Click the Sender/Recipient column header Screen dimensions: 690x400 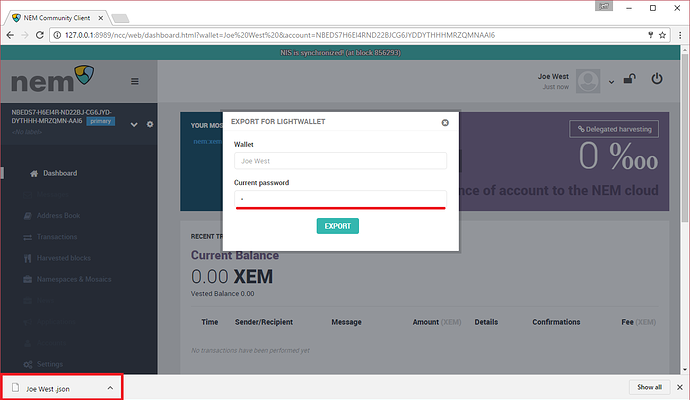pyautogui.click(x=264, y=322)
